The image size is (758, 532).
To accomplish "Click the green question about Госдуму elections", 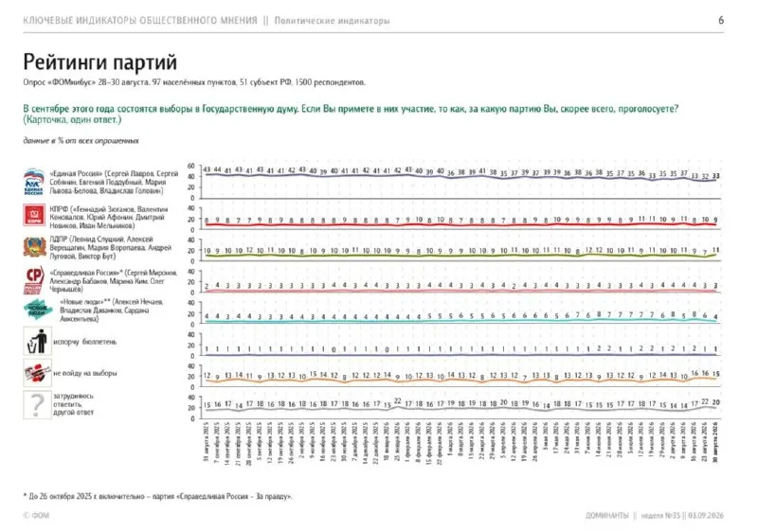I will tap(351, 109).
